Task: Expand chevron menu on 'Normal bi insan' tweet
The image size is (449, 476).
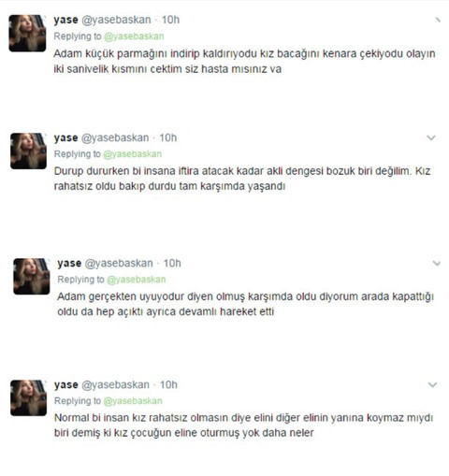Action: [432, 384]
